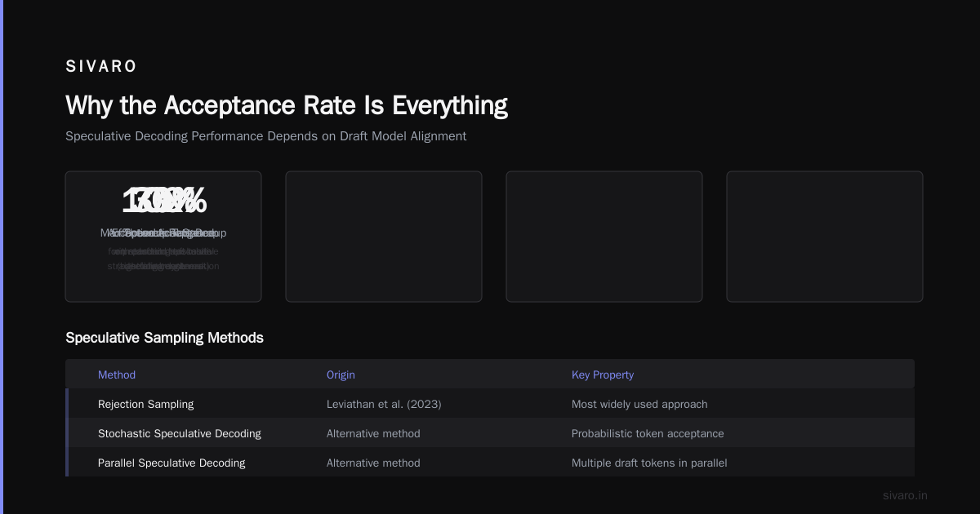Viewport: 980px width, 514px height.
Task: Select the subtitle about Draft Model Alignment
Action: pos(266,136)
